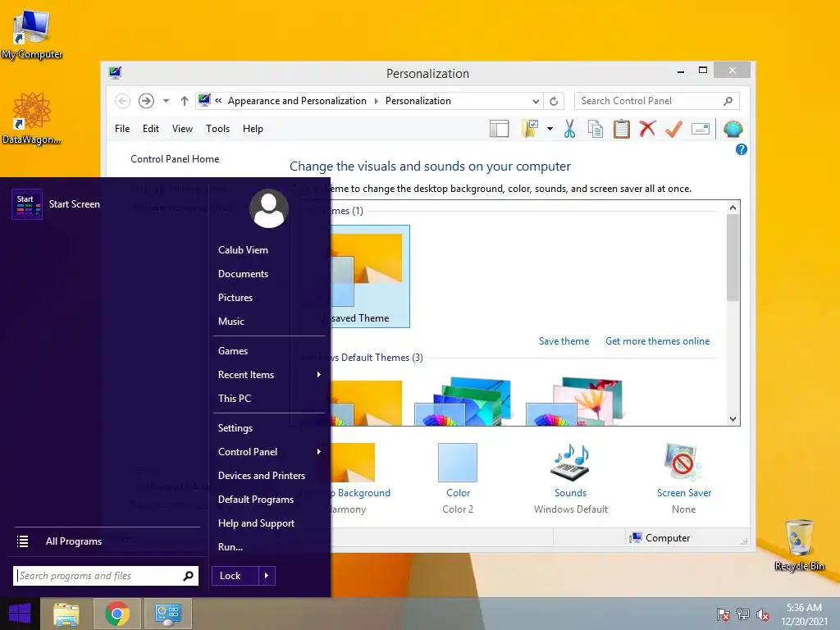This screenshot has height=630, width=840.
Task: Click the Control Panel Home link
Action: [x=175, y=159]
